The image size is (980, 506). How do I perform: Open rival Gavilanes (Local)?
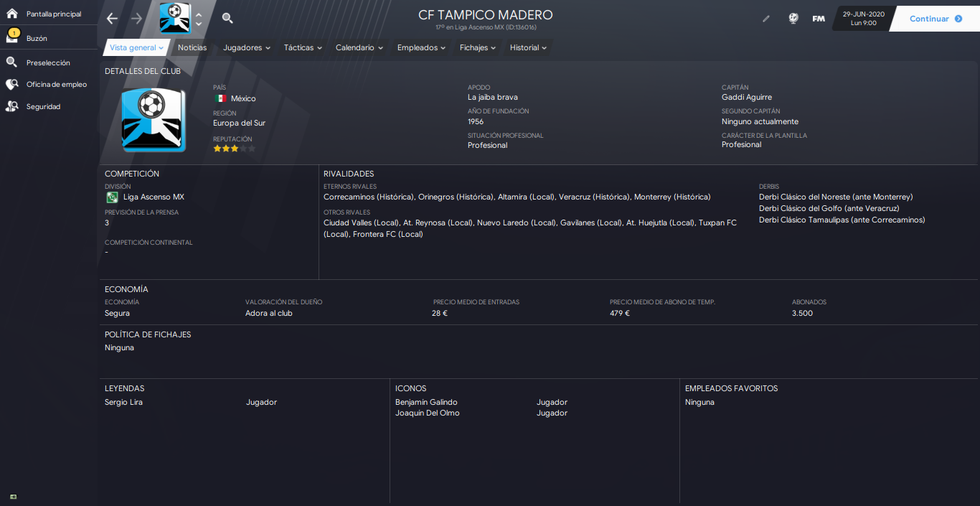point(591,222)
